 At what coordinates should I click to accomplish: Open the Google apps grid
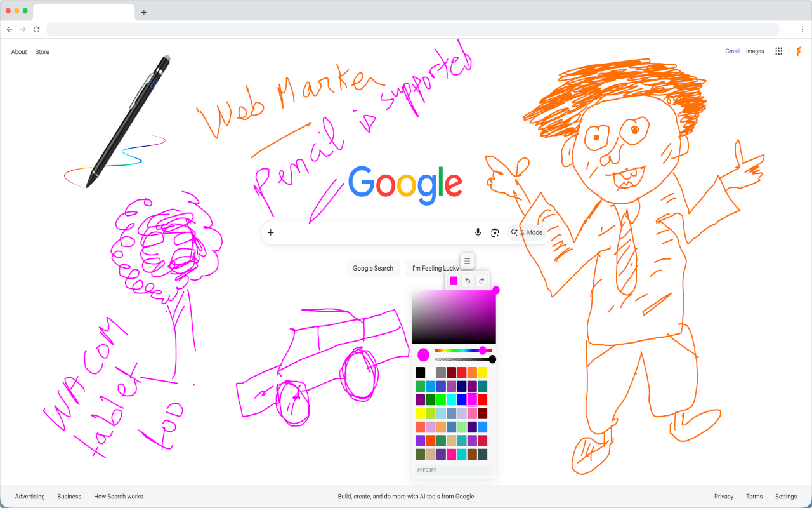click(x=779, y=51)
